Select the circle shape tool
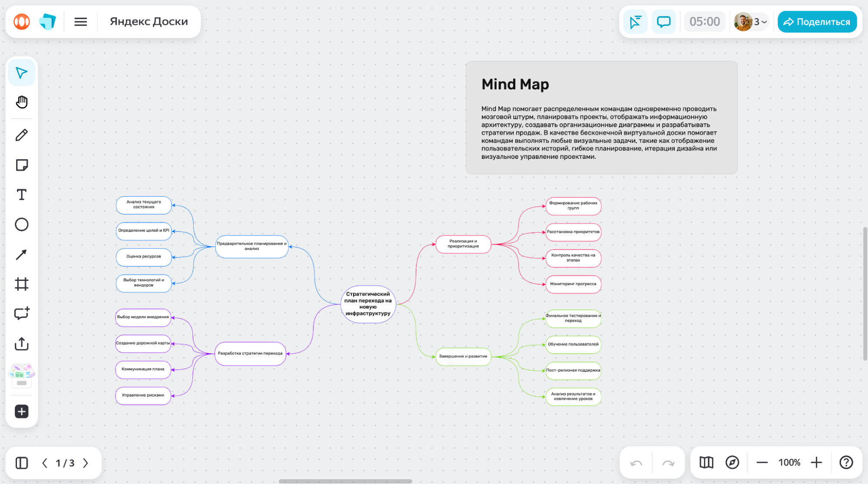 pyautogui.click(x=22, y=224)
